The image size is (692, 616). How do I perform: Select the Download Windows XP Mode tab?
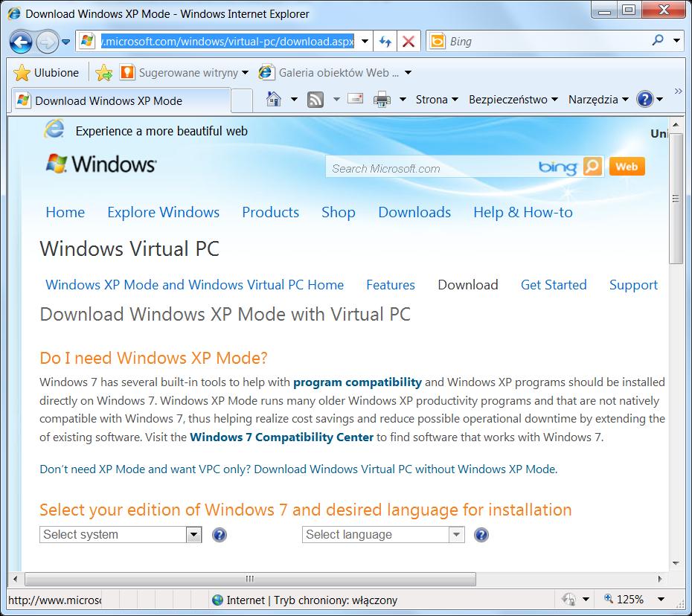pos(121,100)
